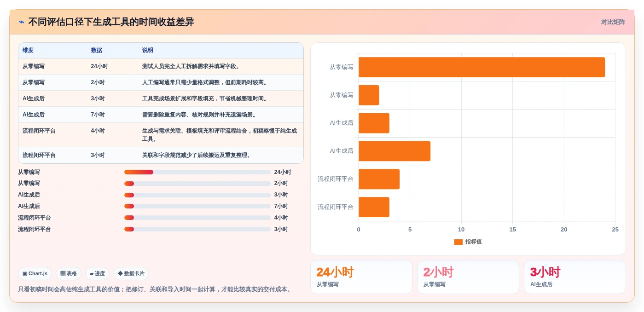Click the table description 生成与需求关联、模板填充
The width and height of the screenshot is (644, 312).
pos(220,135)
